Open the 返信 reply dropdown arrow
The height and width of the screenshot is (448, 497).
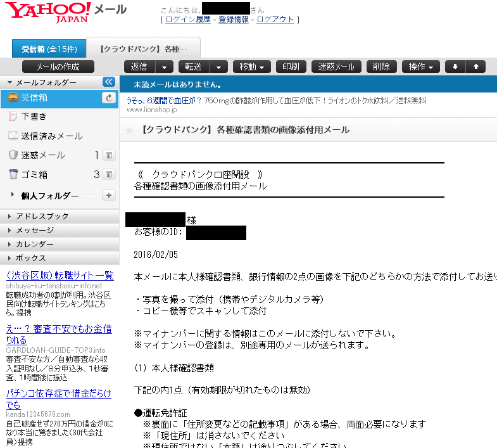[164, 67]
